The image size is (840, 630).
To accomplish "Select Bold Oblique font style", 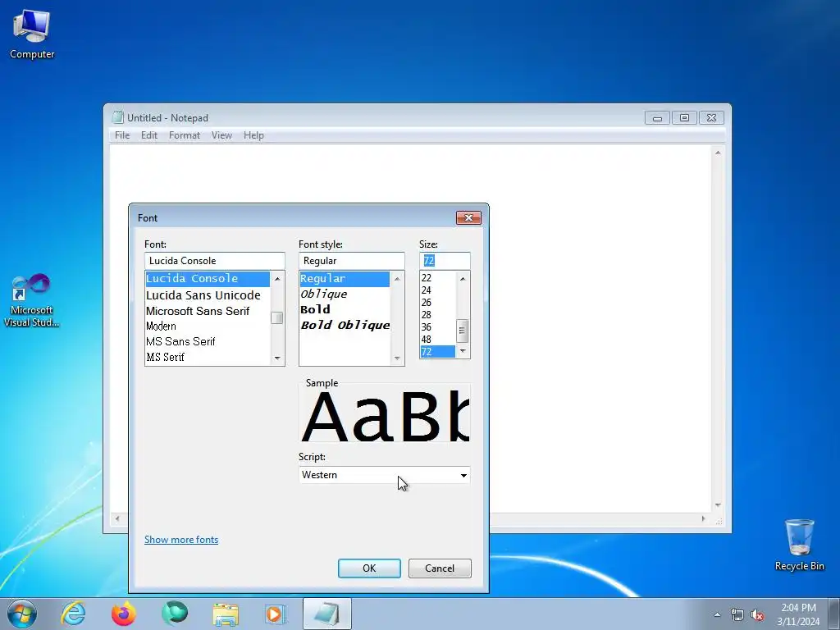I will pyautogui.click(x=345, y=325).
